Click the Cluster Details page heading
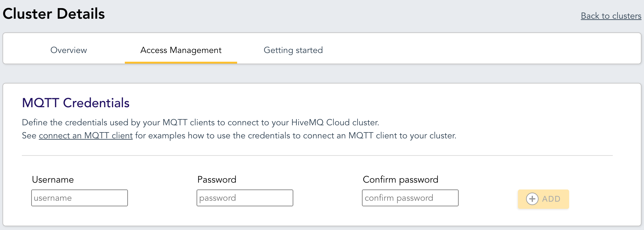This screenshot has height=230, width=644. [x=54, y=14]
